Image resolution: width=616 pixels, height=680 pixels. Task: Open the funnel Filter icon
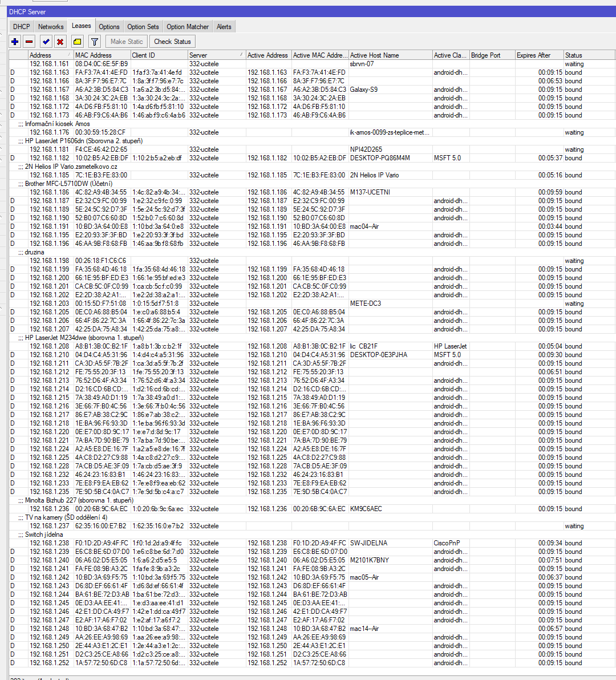(x=95, y=42)
